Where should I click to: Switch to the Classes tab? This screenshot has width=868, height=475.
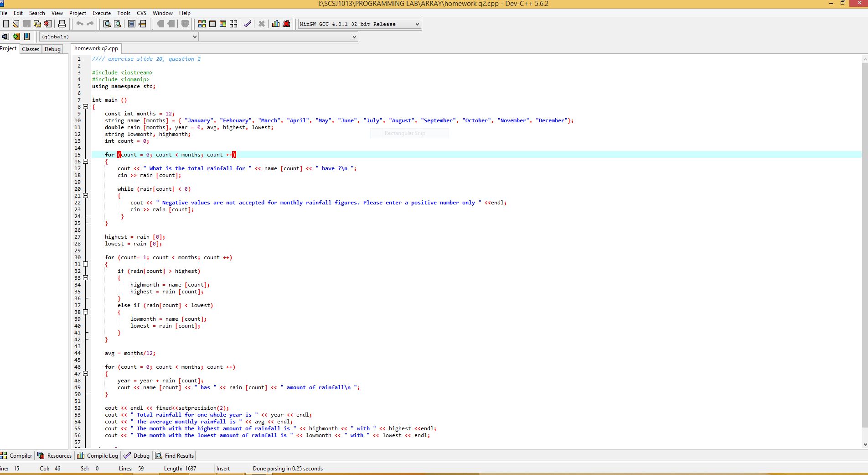(31, 49)
